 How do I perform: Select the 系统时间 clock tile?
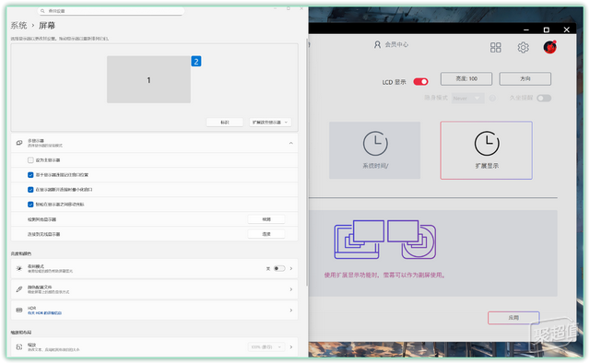point(375,150)
